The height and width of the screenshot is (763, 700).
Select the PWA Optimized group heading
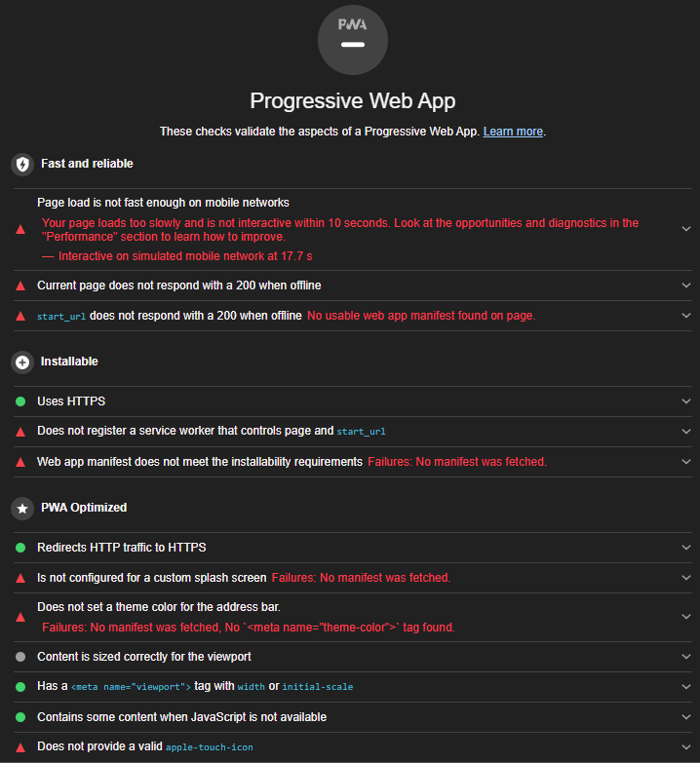click(84, 508)
